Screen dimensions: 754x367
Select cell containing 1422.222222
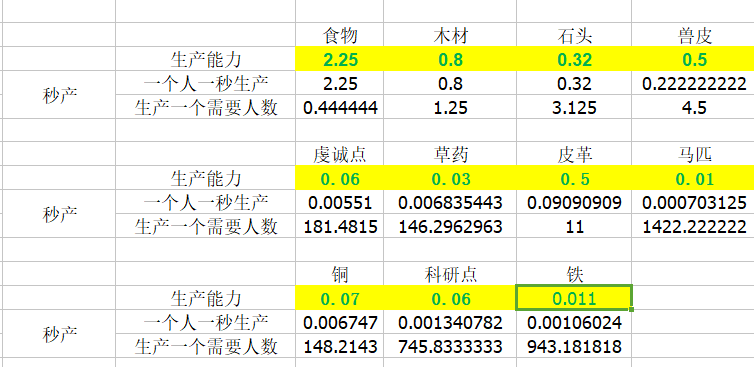[x=693, y=226]
